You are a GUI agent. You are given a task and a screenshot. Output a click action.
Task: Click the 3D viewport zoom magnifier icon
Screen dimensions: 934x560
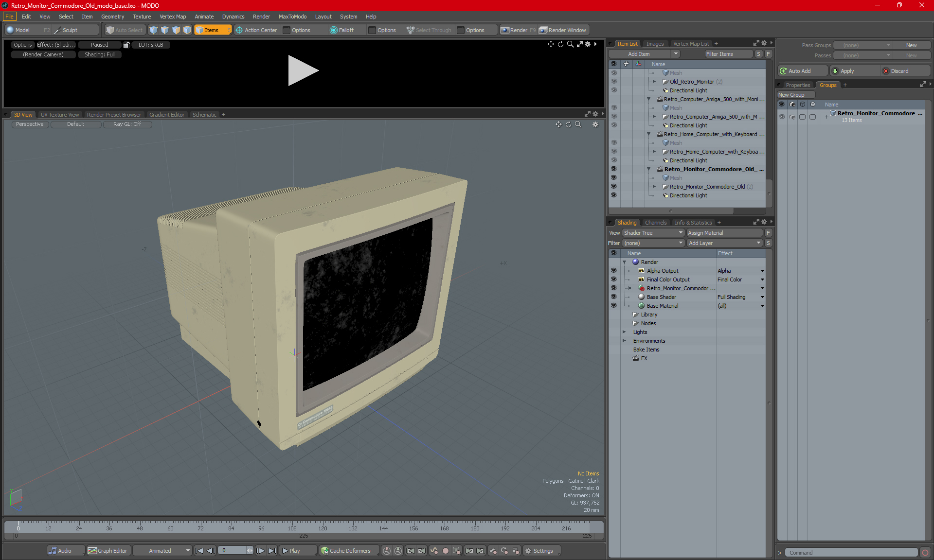coord(578,124)
